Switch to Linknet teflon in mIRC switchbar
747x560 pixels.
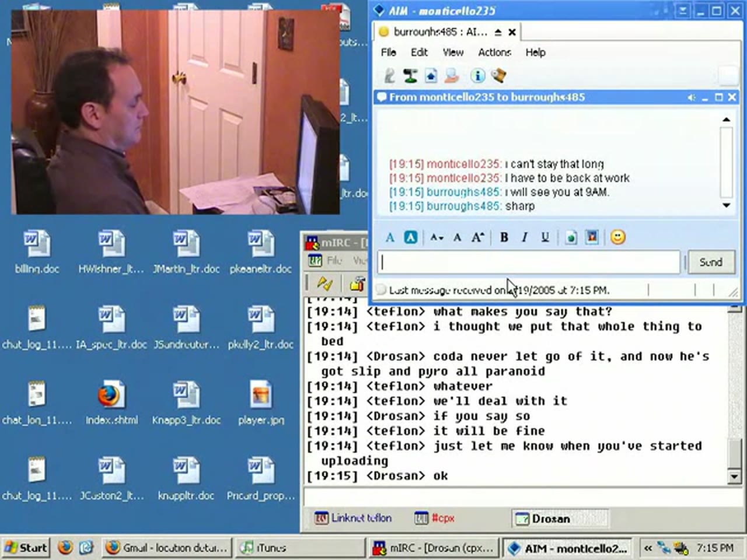354,517
